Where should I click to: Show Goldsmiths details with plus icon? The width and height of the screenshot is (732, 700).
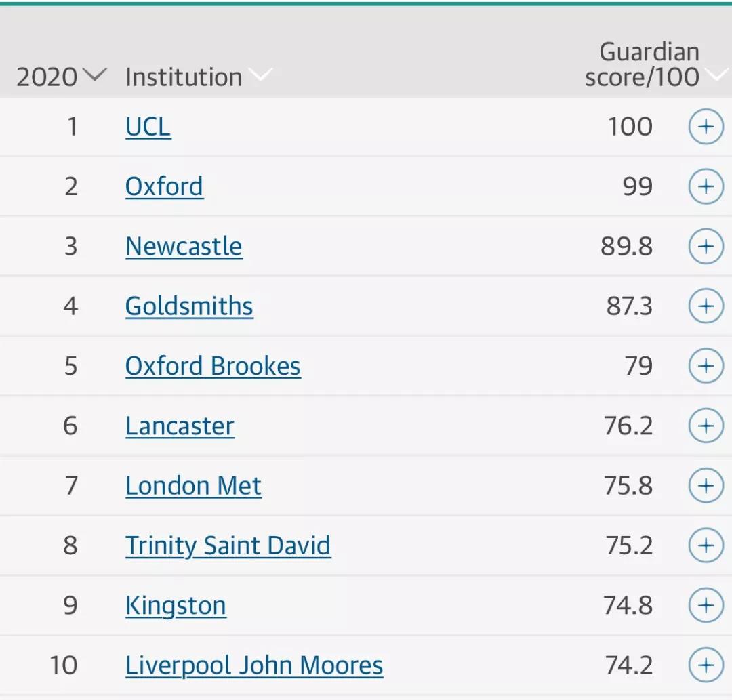tap(706, 306)
